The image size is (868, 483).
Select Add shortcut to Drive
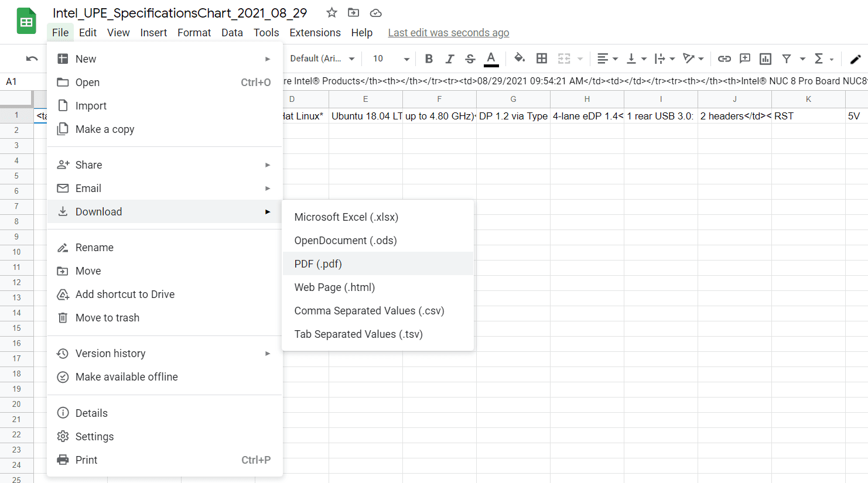point(165,294)
